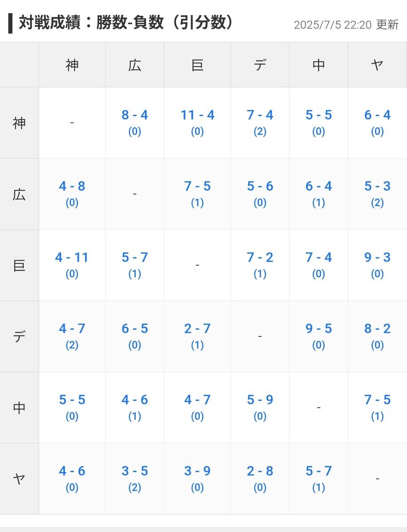Open ヤ vs 巨 record 3 - 9
This screenshot has height=532, width=407.
tap(197, 471)
